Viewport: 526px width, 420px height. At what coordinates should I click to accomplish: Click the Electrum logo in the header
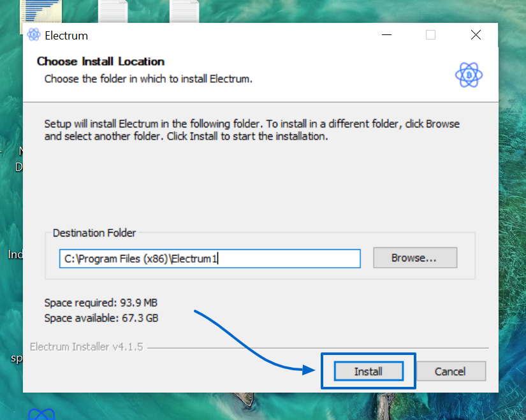point(469,75)
